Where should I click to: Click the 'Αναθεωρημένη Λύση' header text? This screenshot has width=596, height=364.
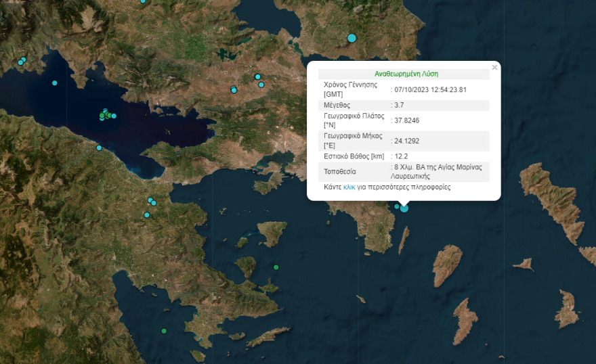click(x=406, y=74)
